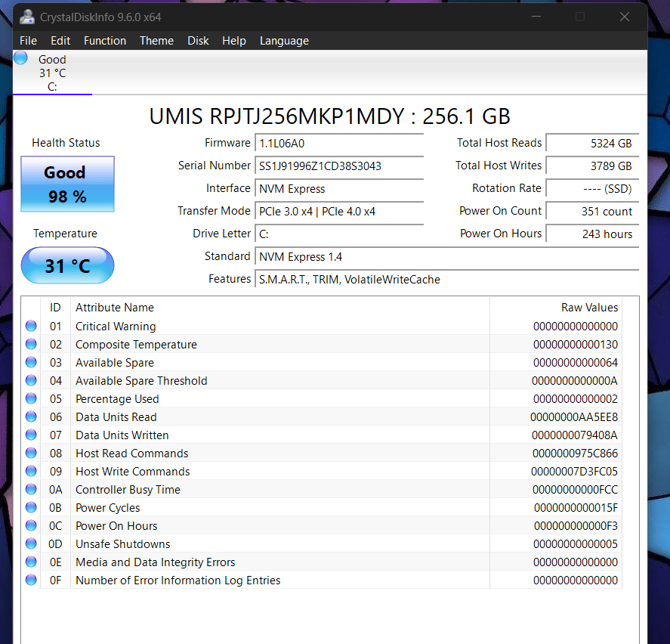The width and height of the screenshot is (670, 644).
Task: Click the Attribute Name column header
Action: pos(280,308)
